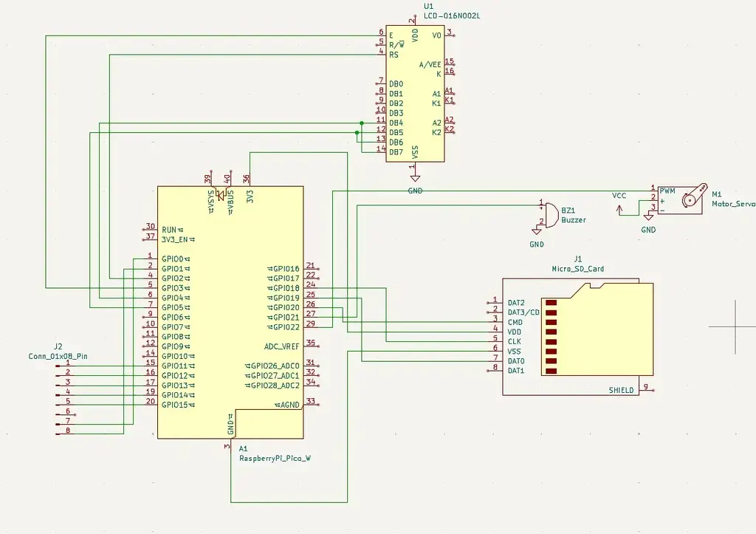756x534 pixels.
Task: Click the RaspberryPi_Pico_W value label
Action: click(x=275, y=458)
